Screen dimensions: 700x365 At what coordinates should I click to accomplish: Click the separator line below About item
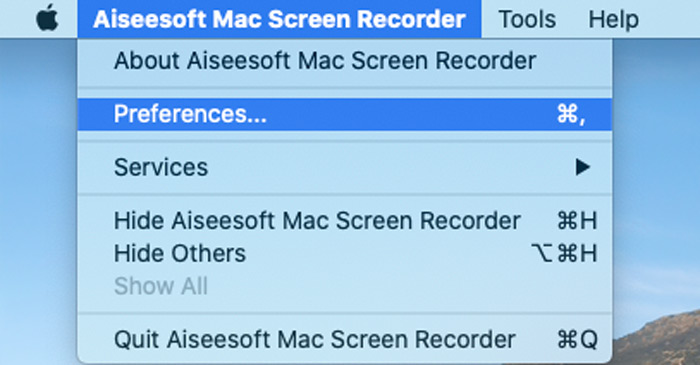point(345,88)
